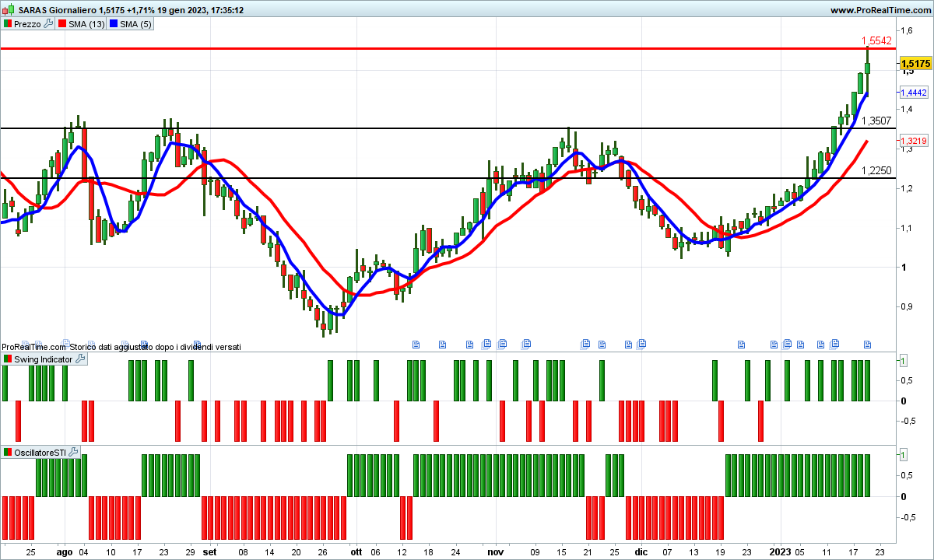Open the news document icon just before the dic label

pos(627,343)
